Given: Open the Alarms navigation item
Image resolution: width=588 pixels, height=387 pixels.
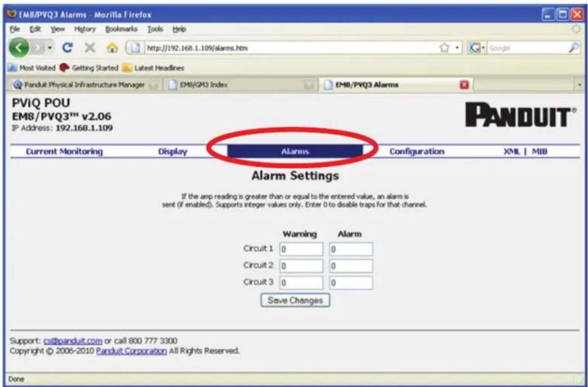Looking at the screenshot, I should tap(295, 152).
